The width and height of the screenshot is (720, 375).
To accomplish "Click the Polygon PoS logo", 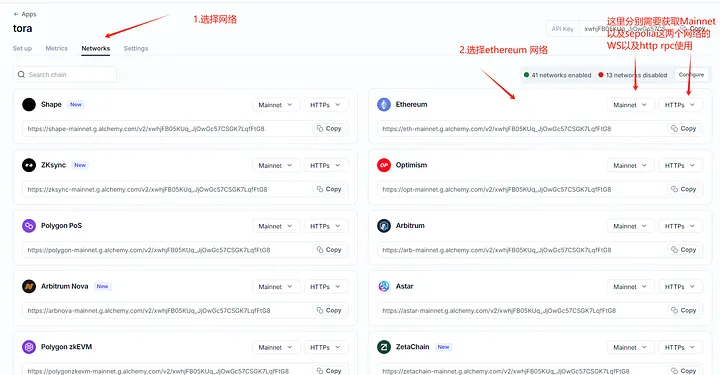I will point(29,226).
